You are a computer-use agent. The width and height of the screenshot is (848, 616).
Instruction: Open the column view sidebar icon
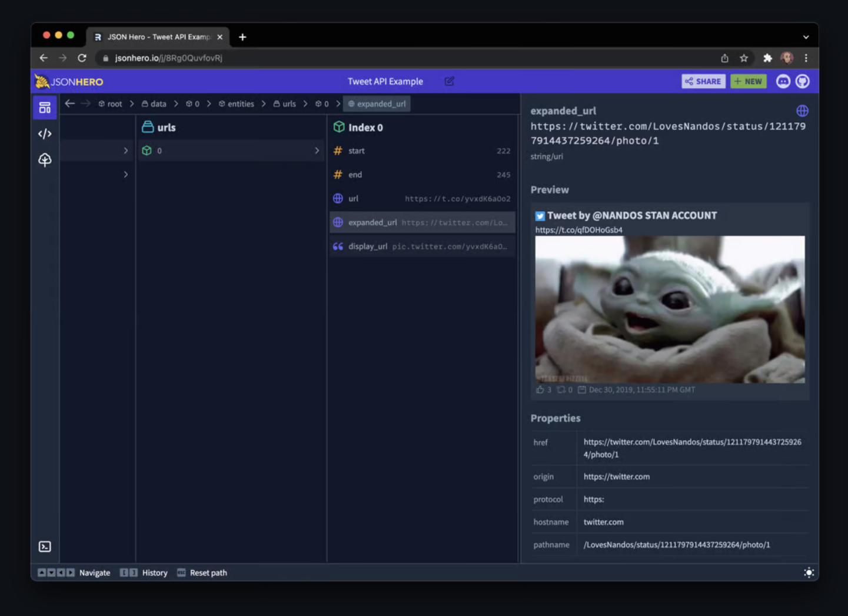45,108
